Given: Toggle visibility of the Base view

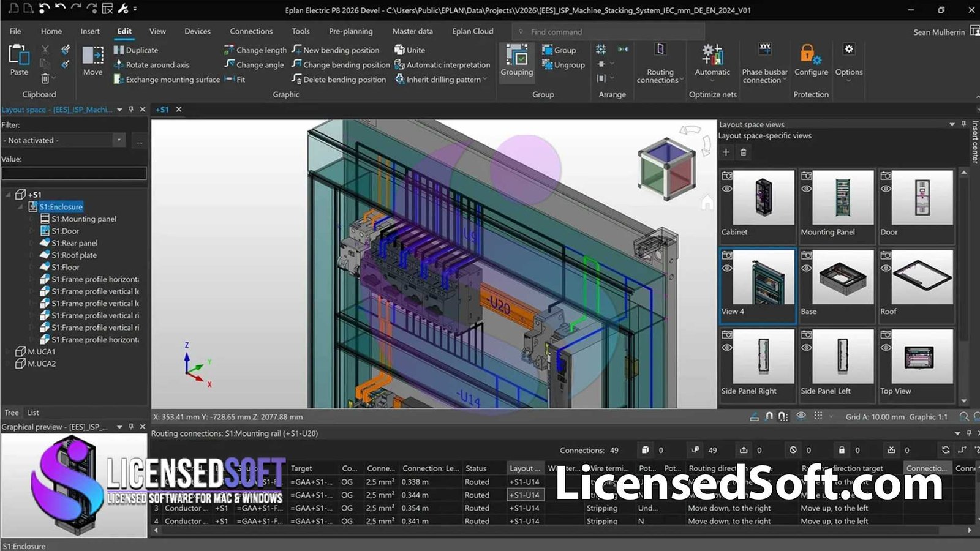Looking at the screenshot, I should [x=807, y=268].
